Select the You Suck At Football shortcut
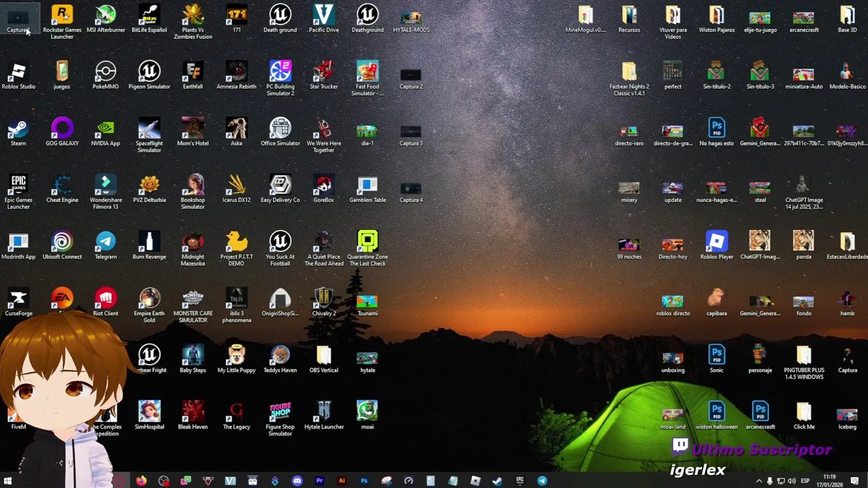 280,249
